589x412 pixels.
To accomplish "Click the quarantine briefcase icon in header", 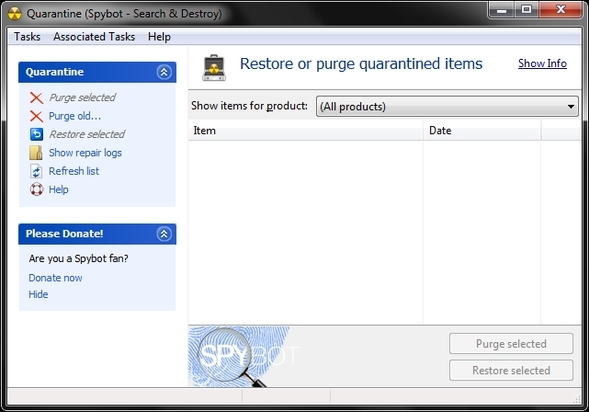I will (x=214, y=68).
